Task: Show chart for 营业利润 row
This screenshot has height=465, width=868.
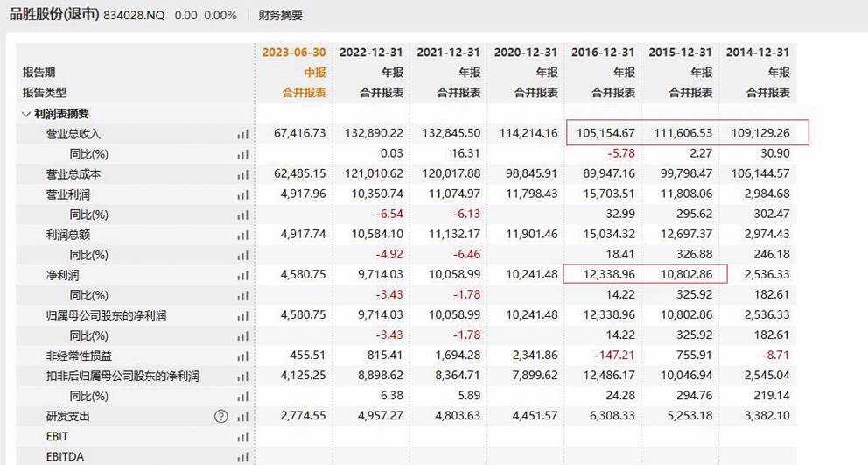Action: pos(241,194)
